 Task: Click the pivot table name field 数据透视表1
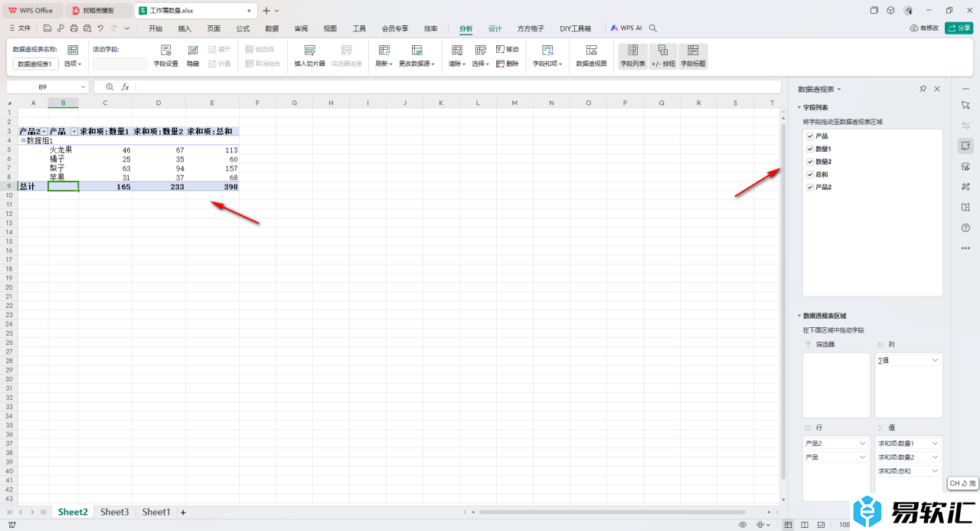tap(35, 64)
